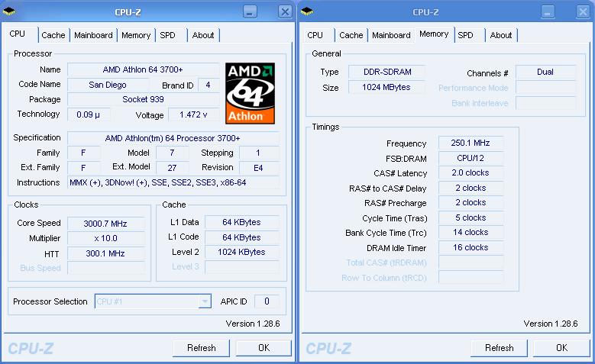The image size is (595, 364).
Task: Click the APIC ID value 0
Action: click(267, 301)
